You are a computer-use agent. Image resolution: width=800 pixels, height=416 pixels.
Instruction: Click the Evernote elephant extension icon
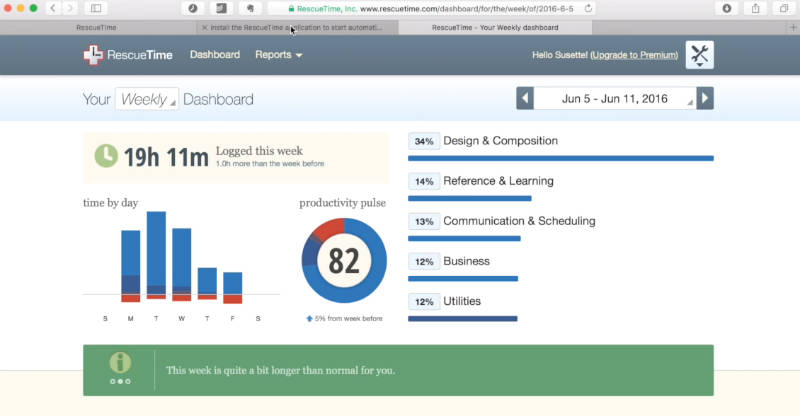point(250,8)
